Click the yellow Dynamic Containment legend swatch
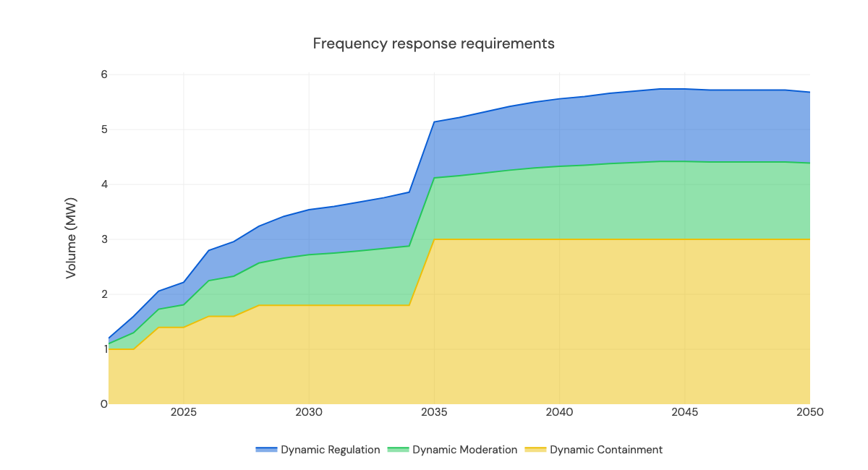Viewport: 868px width, 470px height. click(x=537, y=449)
